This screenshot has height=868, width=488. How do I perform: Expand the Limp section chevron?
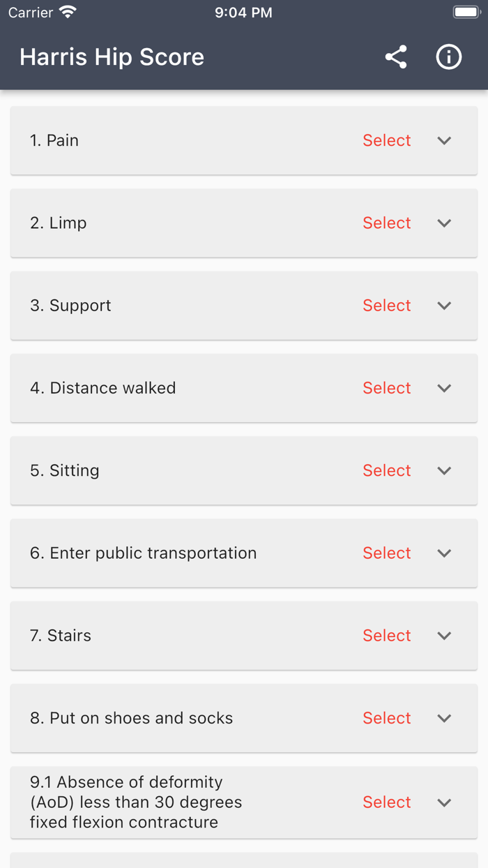pos(444,223)
